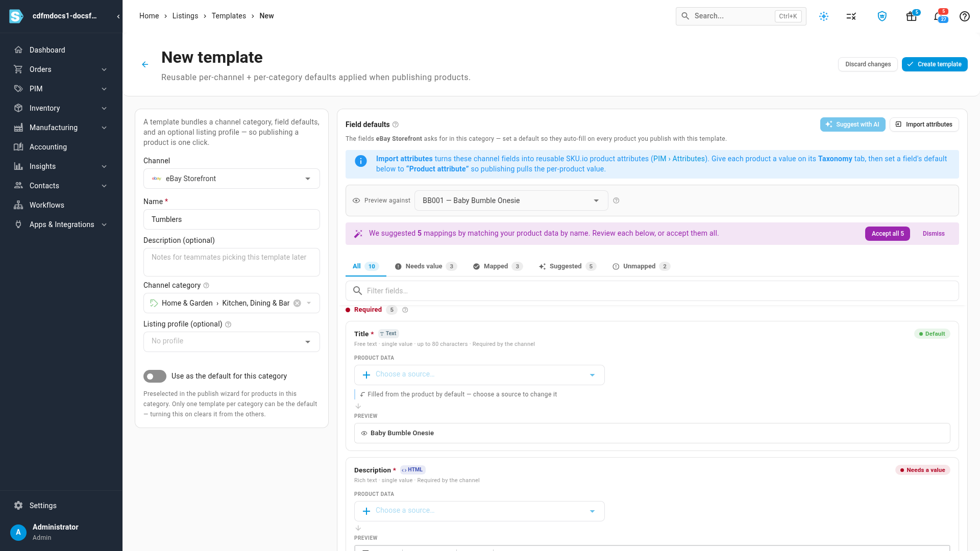Expand the Insights sidebar menu
The image size is (980, 551).
click(61, 166)
